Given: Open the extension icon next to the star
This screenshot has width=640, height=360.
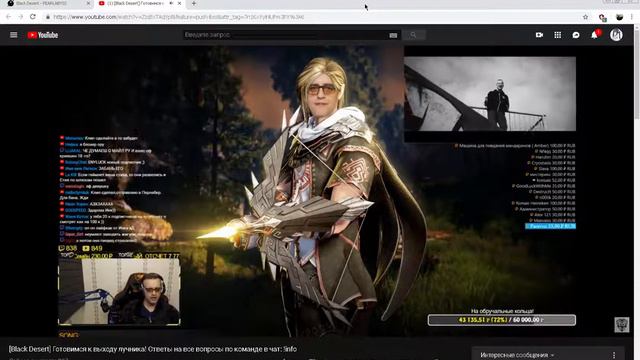Looking at the screenshot, I should (602, 17).
